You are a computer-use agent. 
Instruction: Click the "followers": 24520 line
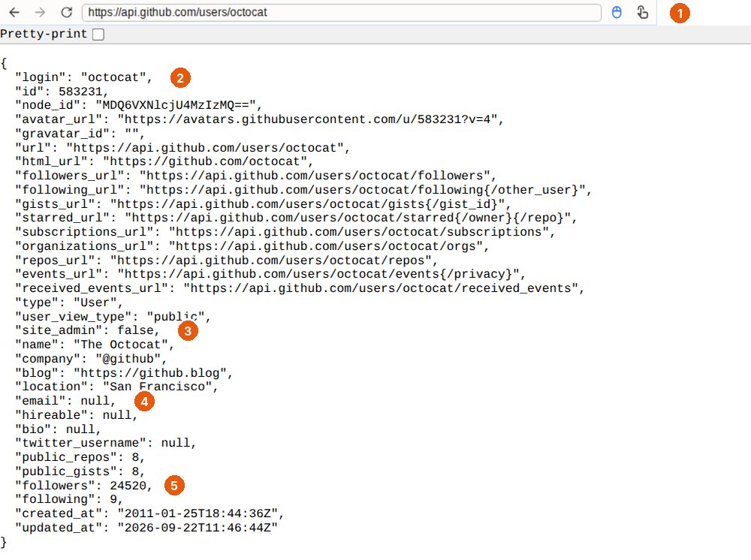[x=83, y=486]
